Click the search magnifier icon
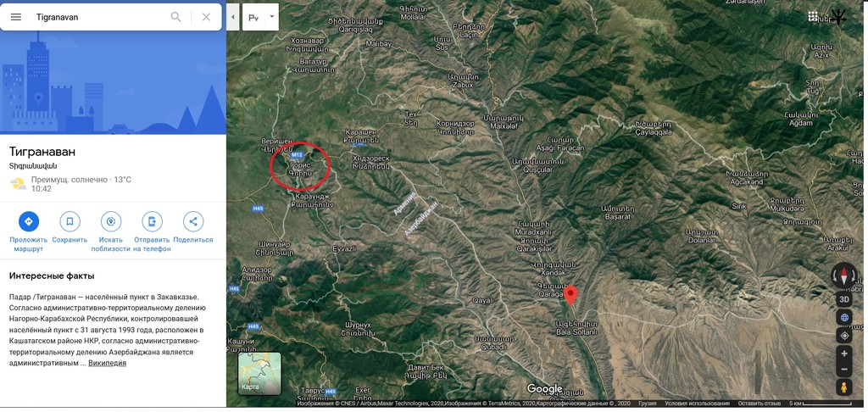The image size is (868, 412). pyautogui.click(x=176, y=17)
